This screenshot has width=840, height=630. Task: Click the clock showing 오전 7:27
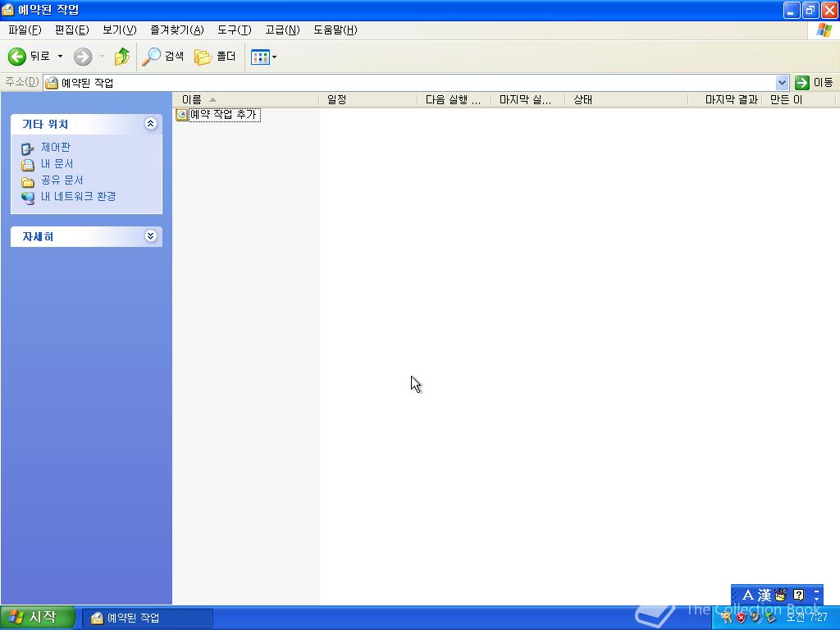807,618
